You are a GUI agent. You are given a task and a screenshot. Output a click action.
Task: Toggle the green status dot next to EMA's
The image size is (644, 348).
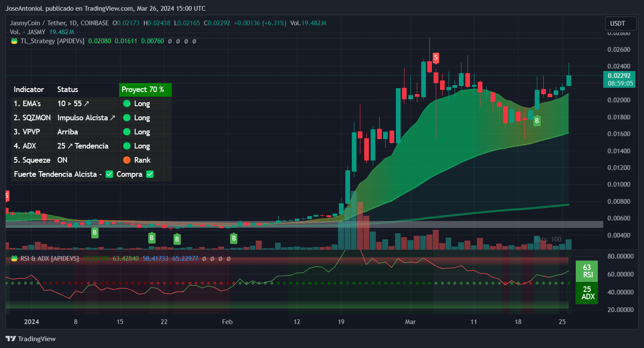pos(127,104)
